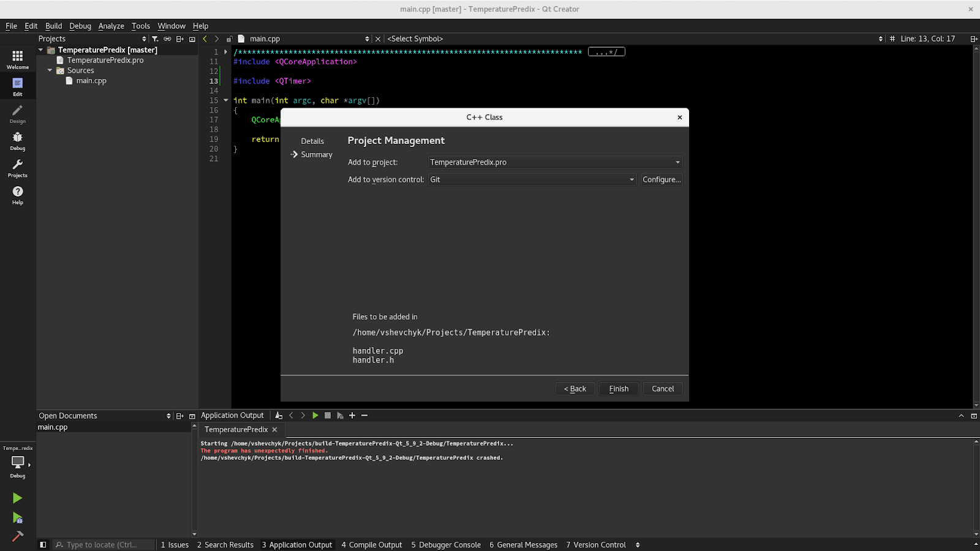The width and height of the screenshot is (980, 551).
Task: Open the Welcome mode
Action: (x=17, y=59)
